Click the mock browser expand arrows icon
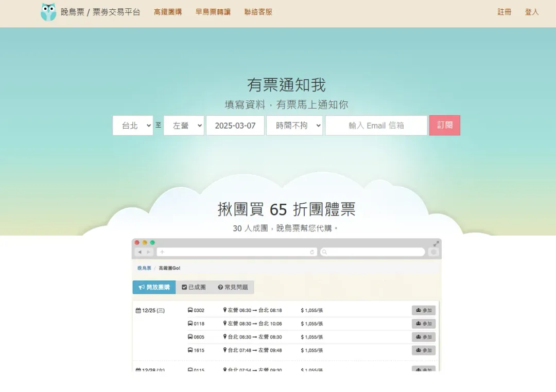Image resolution: width=556 pixels, height=392 pixels. click(436, 243)
